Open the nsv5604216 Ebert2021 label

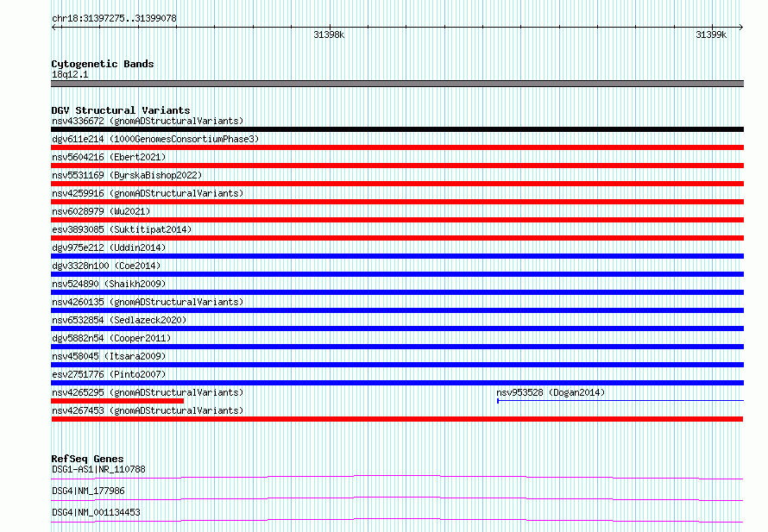click(109, 157)
